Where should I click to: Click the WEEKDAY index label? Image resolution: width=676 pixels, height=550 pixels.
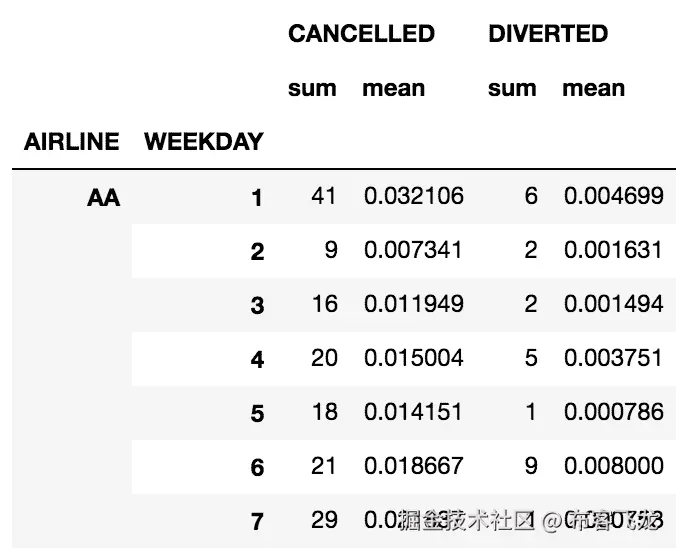tap(204, 141)
